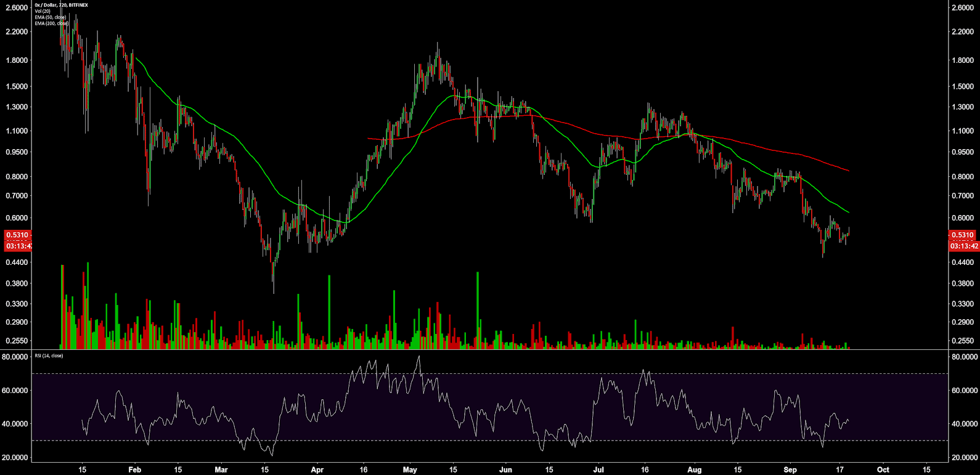This screenshot has height=475, width=980.
Task: Click the 0x / Dollar BITFINEX symbol title
Action: tap(61, 5)
